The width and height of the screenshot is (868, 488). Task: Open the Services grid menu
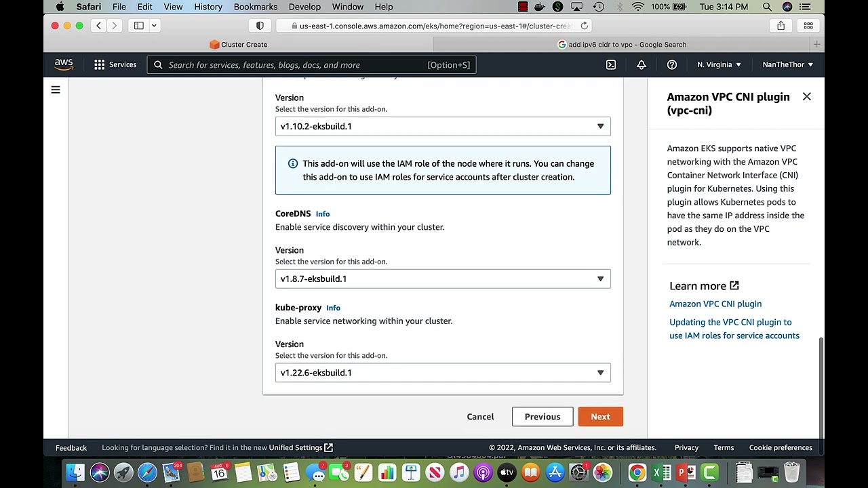pyautogui.click(x=115, y=64)
